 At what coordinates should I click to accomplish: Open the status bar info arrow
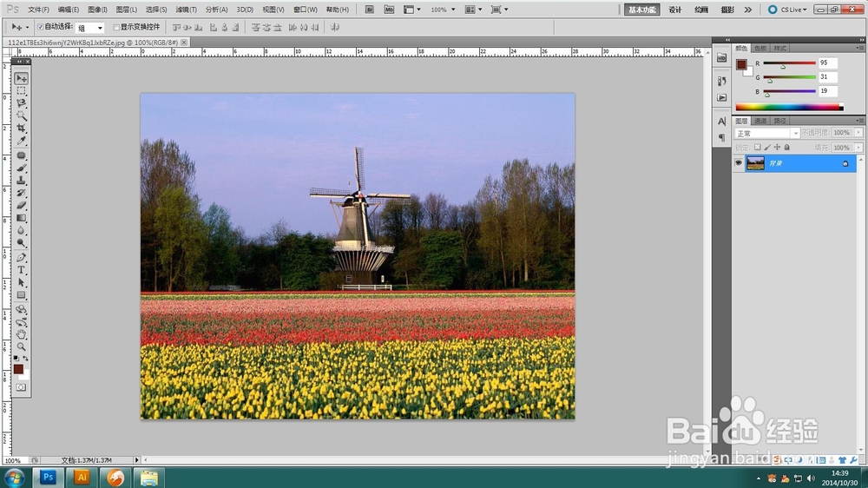tap(137, 459)
